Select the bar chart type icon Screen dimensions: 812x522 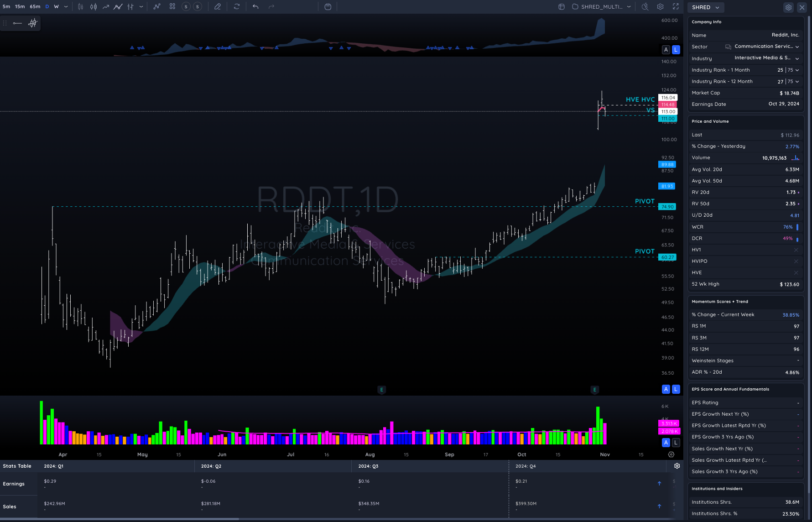click(x=80, y=7)
